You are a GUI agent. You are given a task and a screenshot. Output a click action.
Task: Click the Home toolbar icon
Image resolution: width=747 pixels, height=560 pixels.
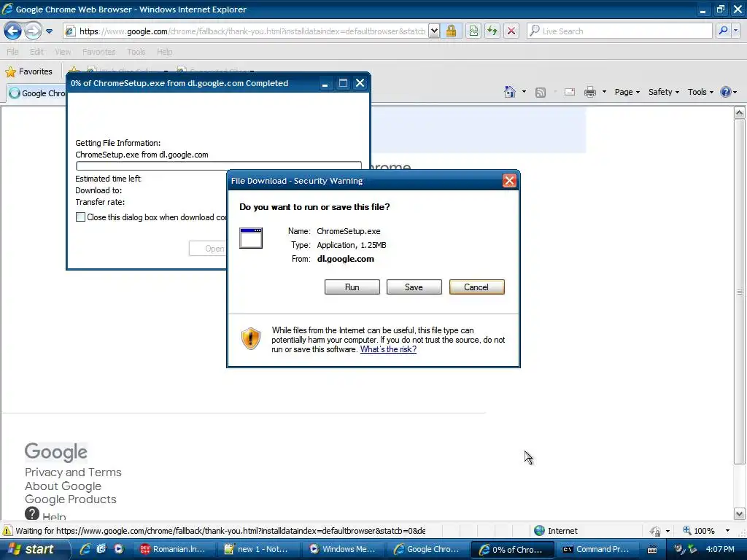(x=510, y=92)
